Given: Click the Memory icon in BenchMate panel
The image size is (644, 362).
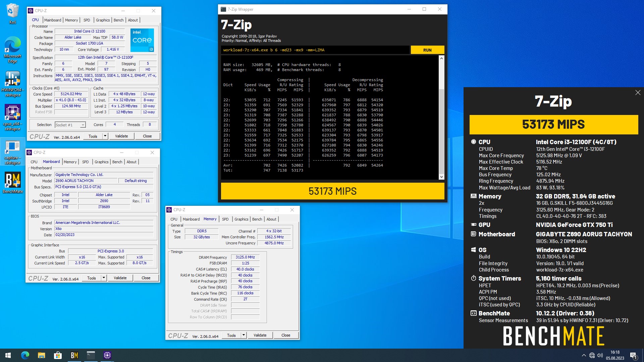Looking at the screenshot, I should click(473, 196).
